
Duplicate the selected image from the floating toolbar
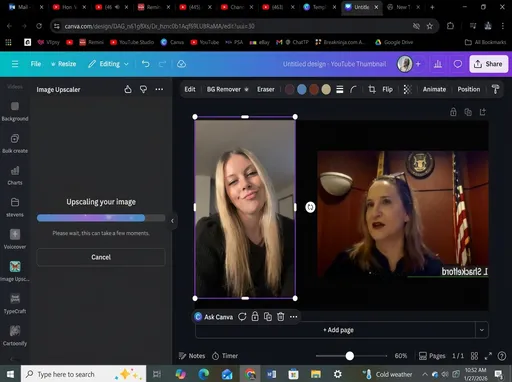pos(268,316)
